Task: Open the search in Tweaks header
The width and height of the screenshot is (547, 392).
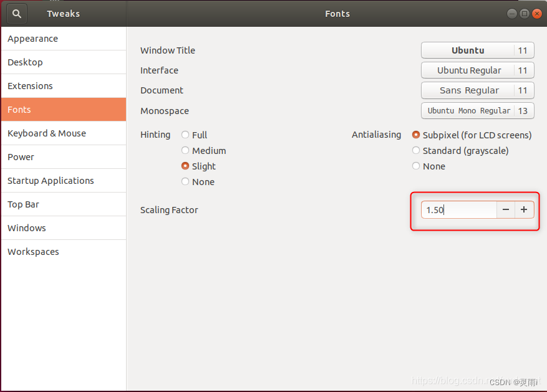Action: coord(17,14)
